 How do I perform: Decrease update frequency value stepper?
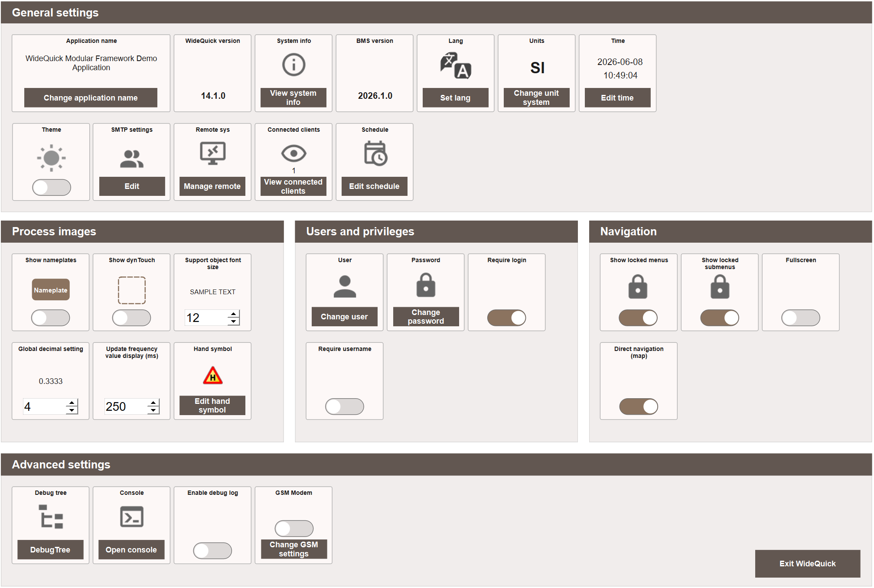pyautogui.click(x=153, y=410)
